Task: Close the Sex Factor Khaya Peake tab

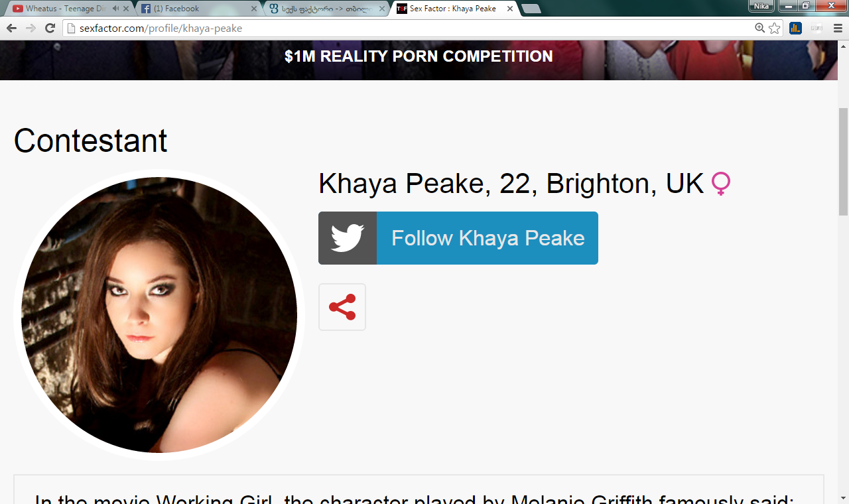Action: pyautogui.click(x=509, y=9)
